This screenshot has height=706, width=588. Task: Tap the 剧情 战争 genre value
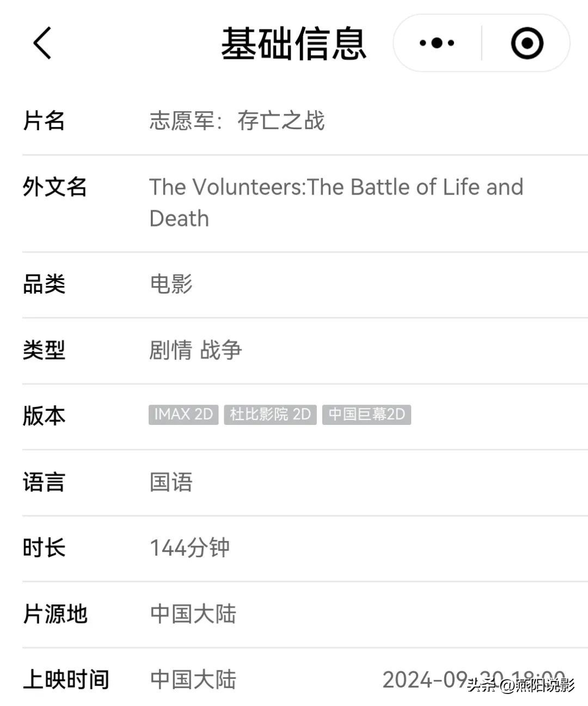click(195, 350)
